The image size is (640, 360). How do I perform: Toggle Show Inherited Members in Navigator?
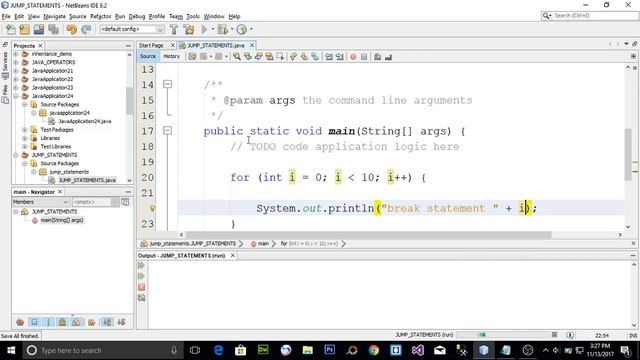[x=20, y=322]
